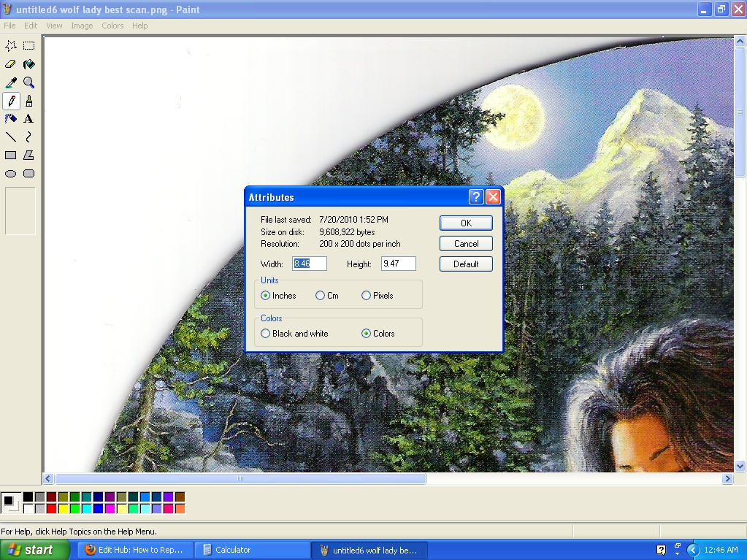This screenshot has height=560, width=747.
Task: Open the Colors menu in menu bar
Action: click(112, 26)
